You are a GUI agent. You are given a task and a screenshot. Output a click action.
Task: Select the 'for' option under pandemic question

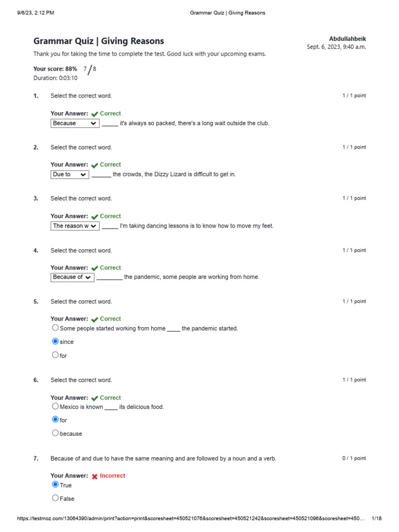click(x=56, y=355)
